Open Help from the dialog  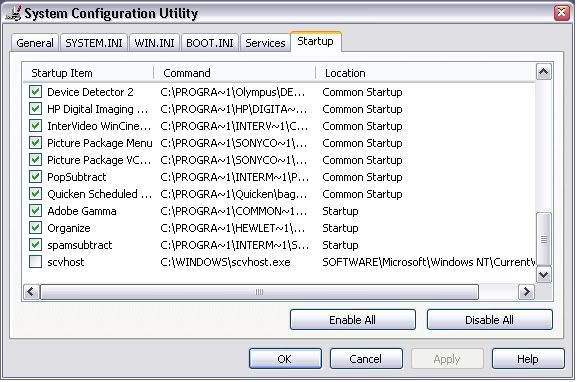tap(528, 359)
